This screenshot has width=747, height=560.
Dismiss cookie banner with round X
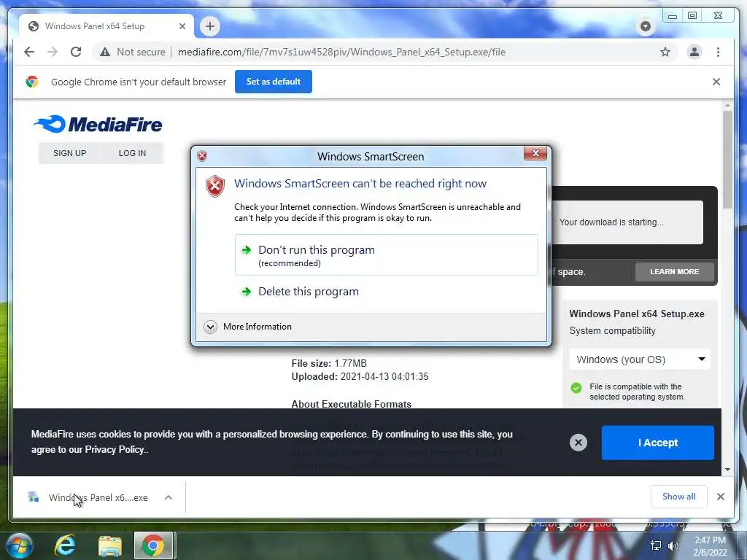pyautogui.click(x=578, y=443)
